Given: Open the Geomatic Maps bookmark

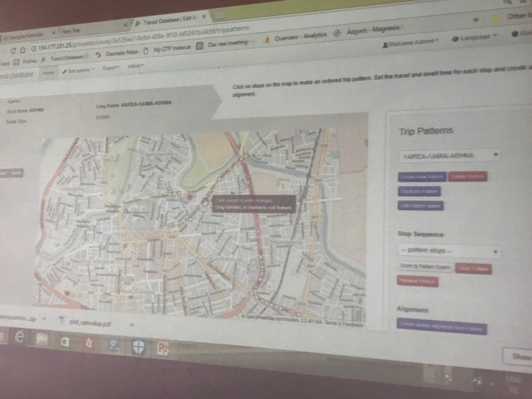Looking at the screenshot, I should pyautogui.click(x=117, y=54).
